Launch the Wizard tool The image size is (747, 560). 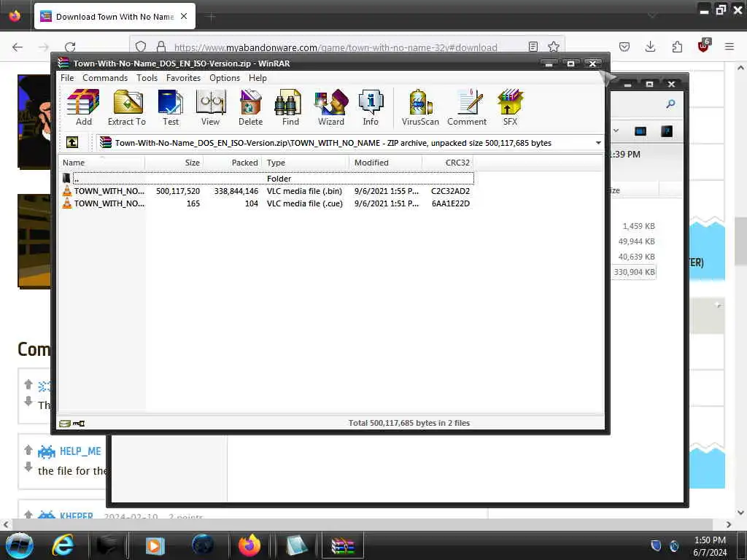pos(331,107)
